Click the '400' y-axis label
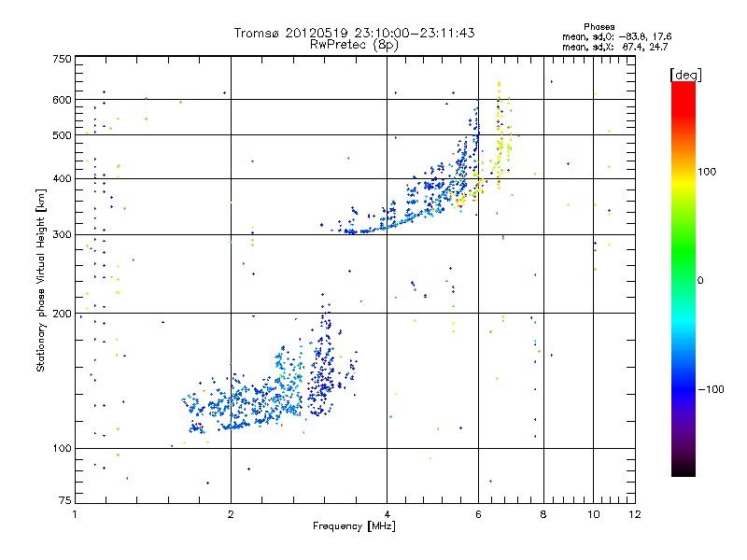747x560 pixels. coord(62,178)
